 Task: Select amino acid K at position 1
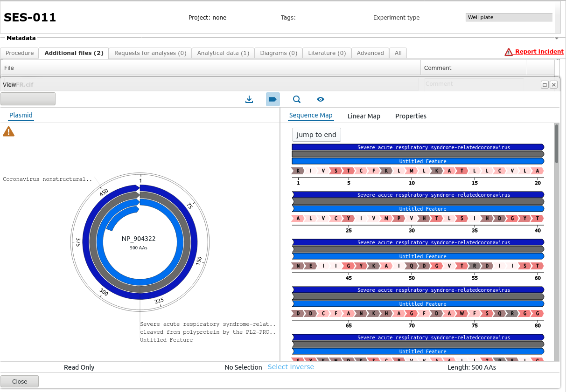[x=298, y=171]
